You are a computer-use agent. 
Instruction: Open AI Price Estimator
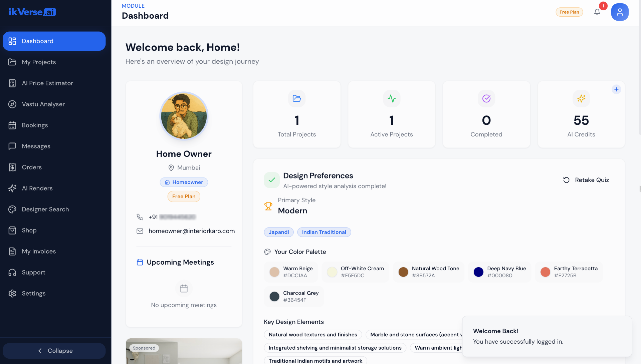point(54,83)
